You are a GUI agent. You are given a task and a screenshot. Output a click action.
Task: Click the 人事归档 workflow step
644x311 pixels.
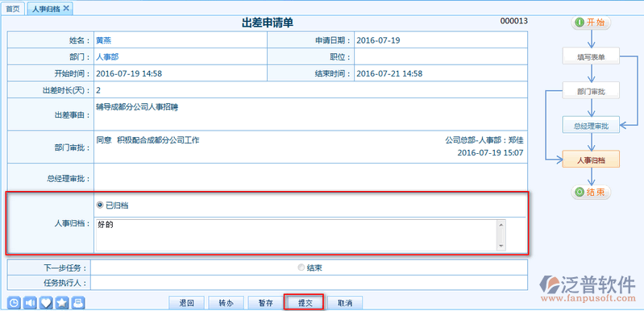(x=591, y=160)
